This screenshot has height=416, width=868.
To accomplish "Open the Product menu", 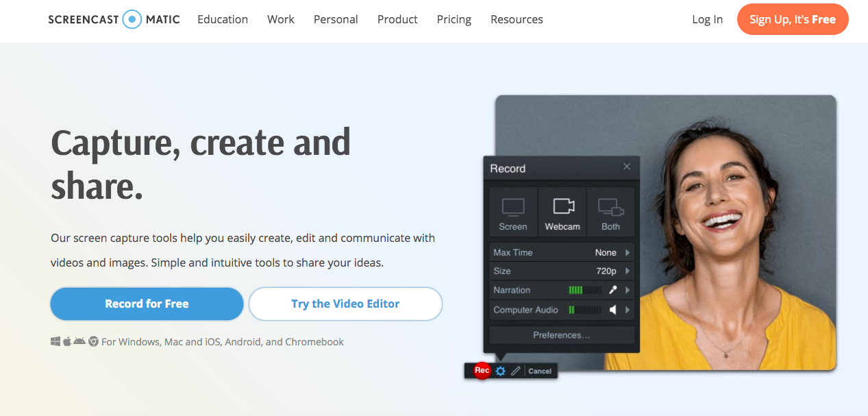I will 397,19.
